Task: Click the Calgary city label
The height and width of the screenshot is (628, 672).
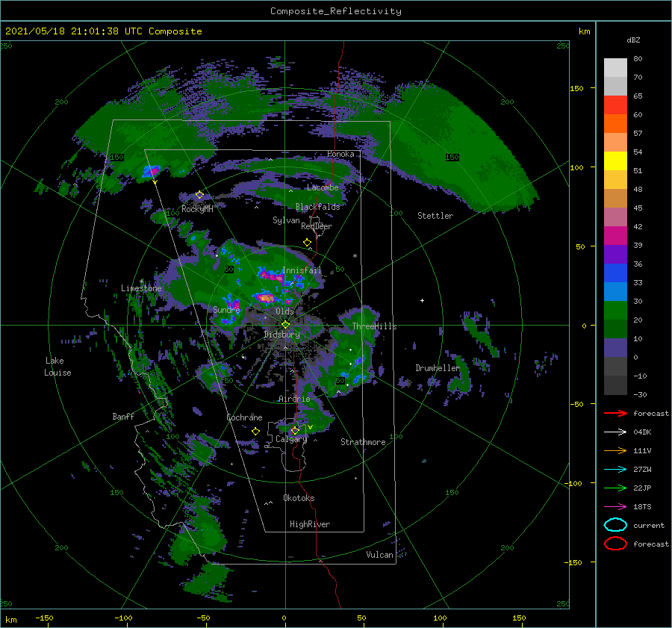Action: (291, 439)
